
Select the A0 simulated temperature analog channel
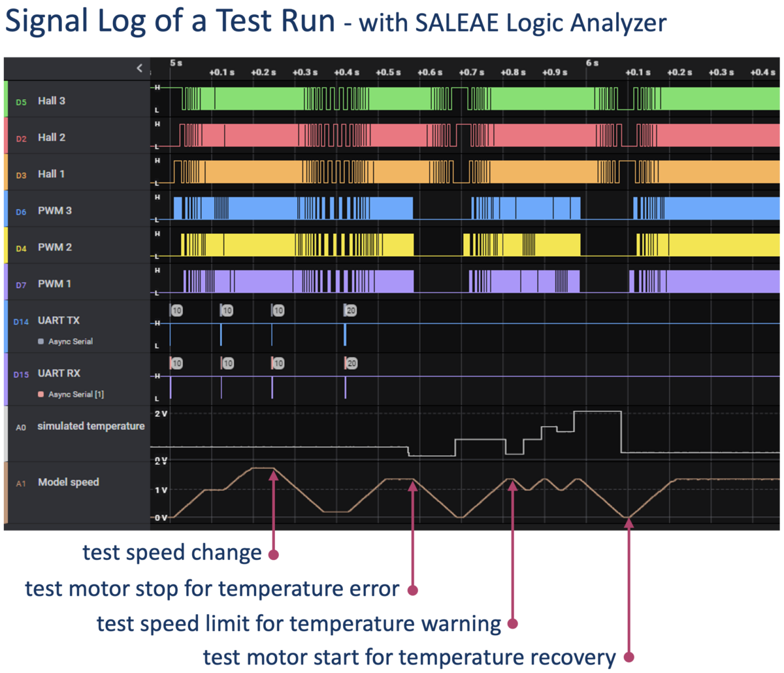[x=90, y=426]
